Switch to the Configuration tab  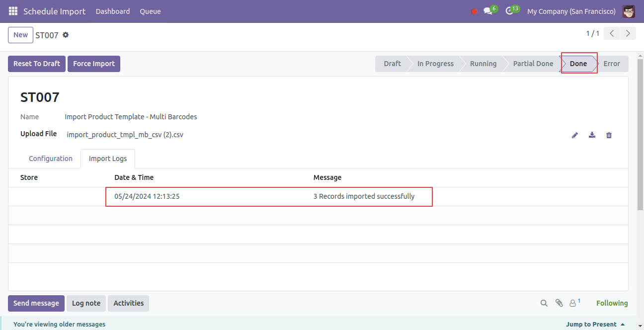click(x=51, y=159)
